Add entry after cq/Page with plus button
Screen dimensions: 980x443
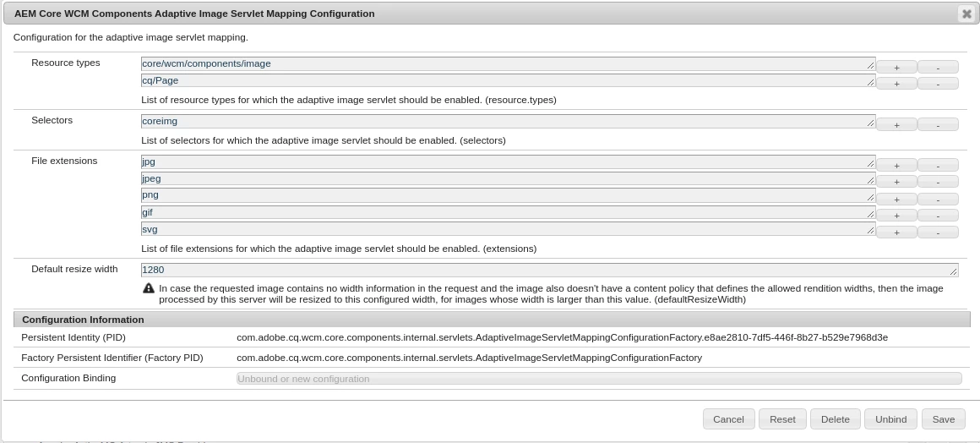coord(896,83)
